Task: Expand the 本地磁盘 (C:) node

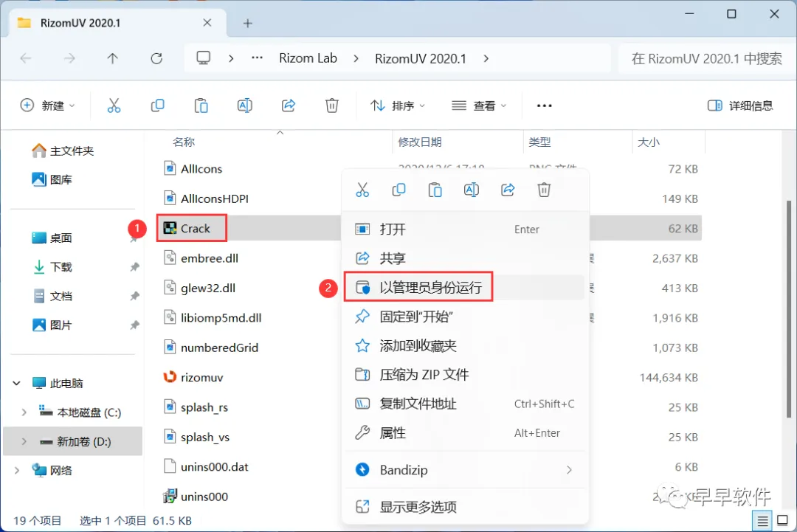Action: click(x=24, y=412)
